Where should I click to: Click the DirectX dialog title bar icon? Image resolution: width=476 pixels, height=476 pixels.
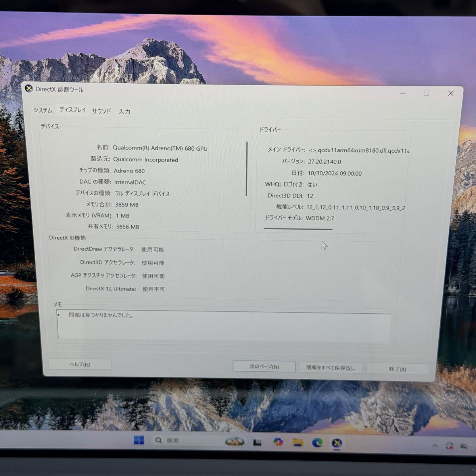(29, 88)
